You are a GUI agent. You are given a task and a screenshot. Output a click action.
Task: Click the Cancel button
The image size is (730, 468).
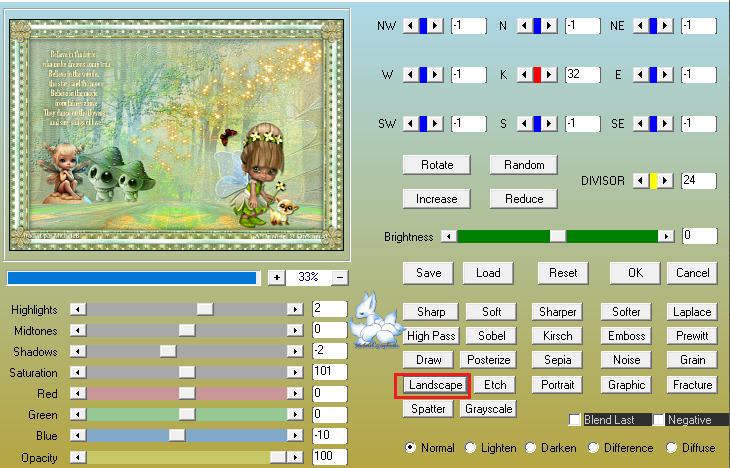coord(692,273)
